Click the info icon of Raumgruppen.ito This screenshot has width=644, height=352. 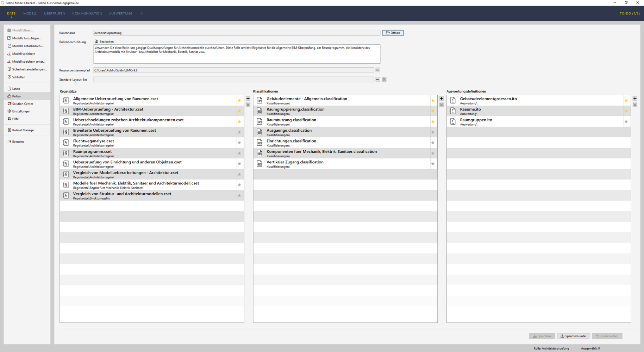point(453,121)
